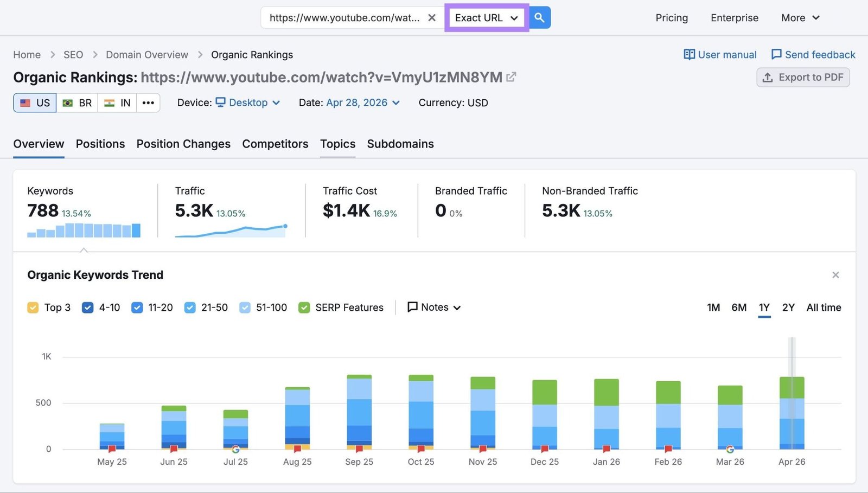The width and height of the screenshot is (868, 493).
Task: Click the Apr 26 stacked bar
Action: point(792,413)
